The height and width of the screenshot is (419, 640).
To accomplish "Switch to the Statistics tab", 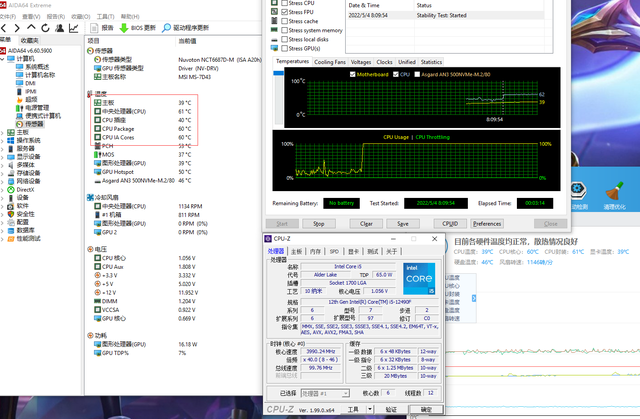I will click(431, 62).
